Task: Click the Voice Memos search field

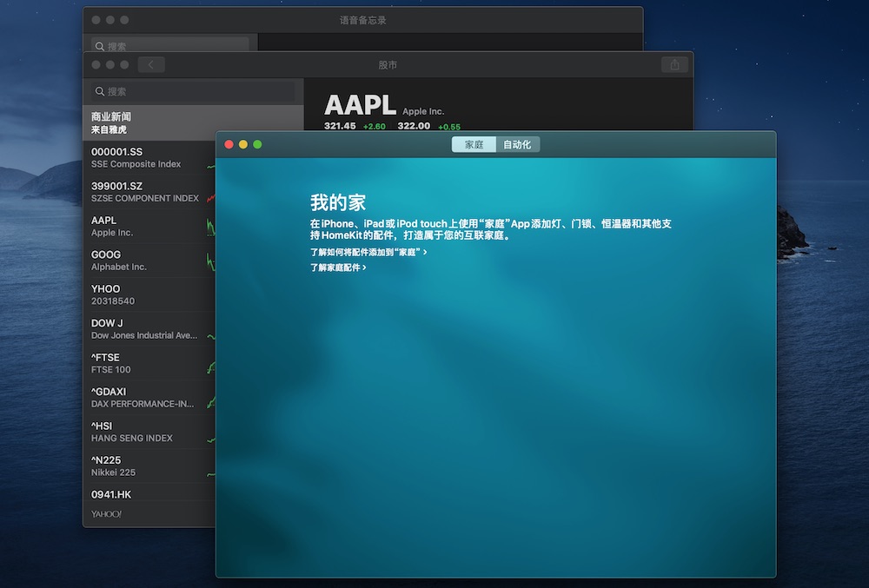Action: click(x=170, y=46)
